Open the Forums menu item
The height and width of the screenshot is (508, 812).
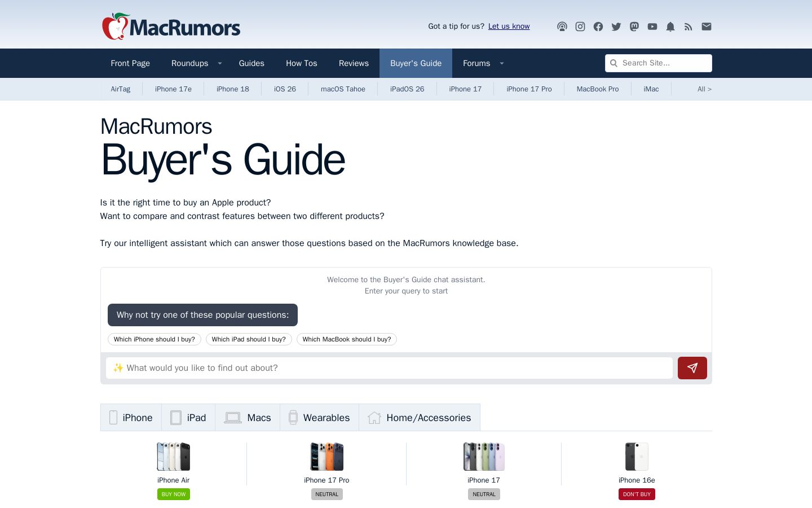coord(476,63)
